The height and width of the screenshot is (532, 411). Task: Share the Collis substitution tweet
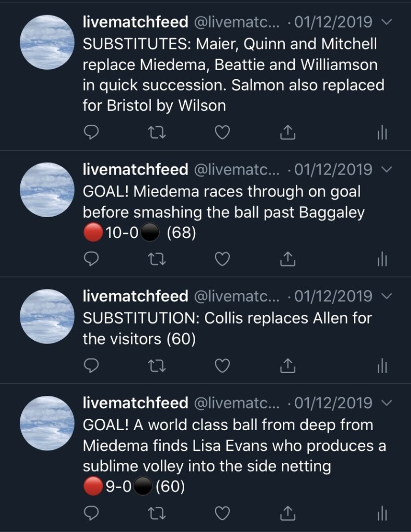(287, 366)
